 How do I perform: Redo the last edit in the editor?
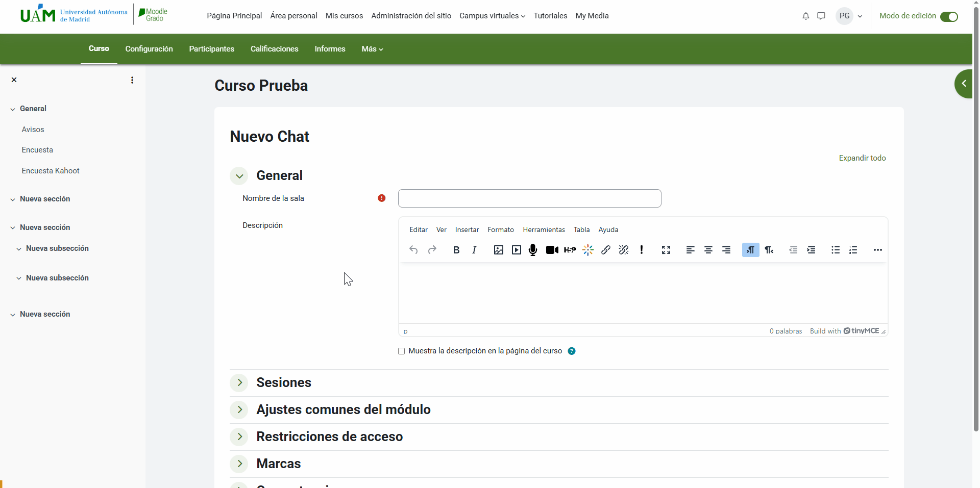[432, 250]
